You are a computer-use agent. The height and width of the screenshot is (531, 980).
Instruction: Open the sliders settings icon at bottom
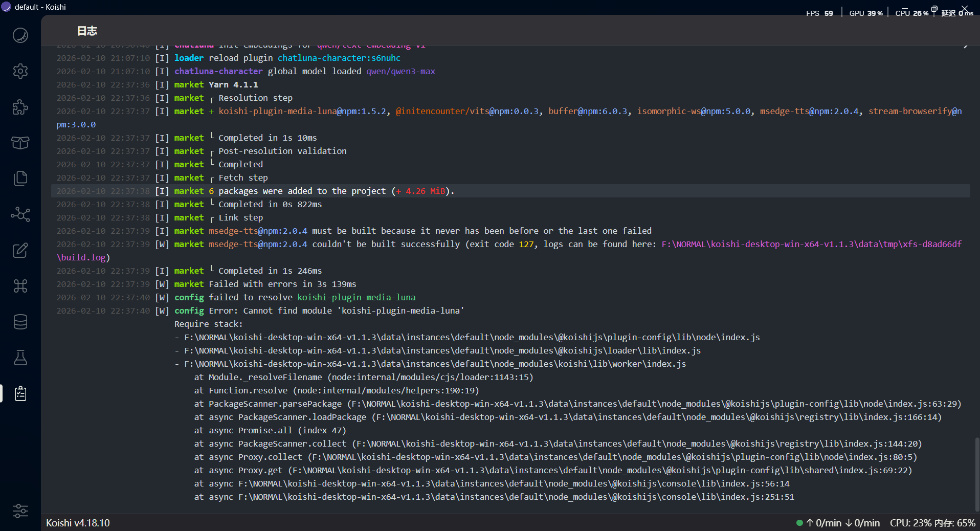pyautogui.click(x=20, y=511)
